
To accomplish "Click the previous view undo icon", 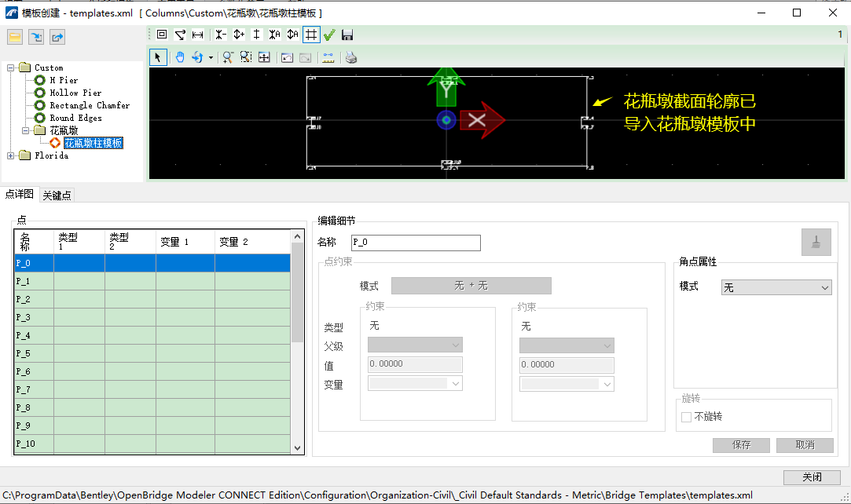I will (x=287, y=57).
